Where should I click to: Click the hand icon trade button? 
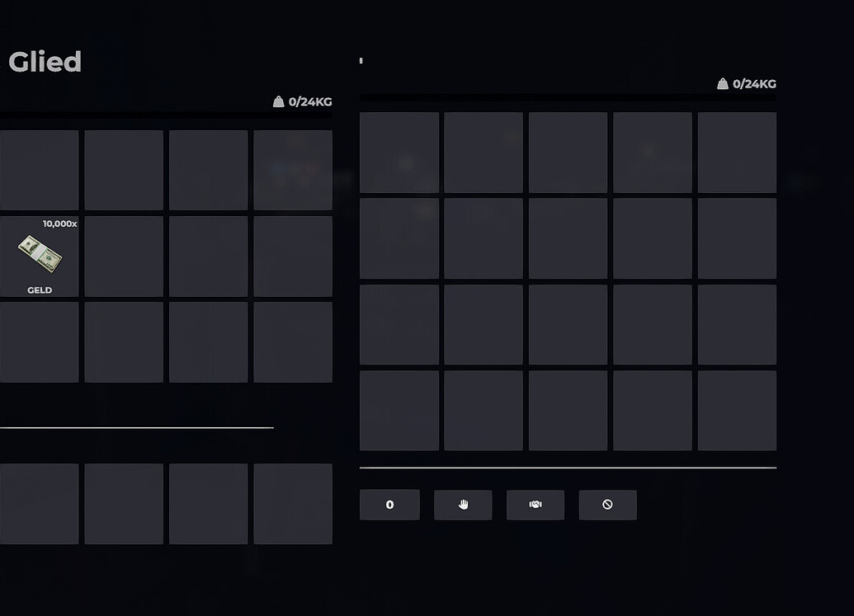click(x=463, y=505)
